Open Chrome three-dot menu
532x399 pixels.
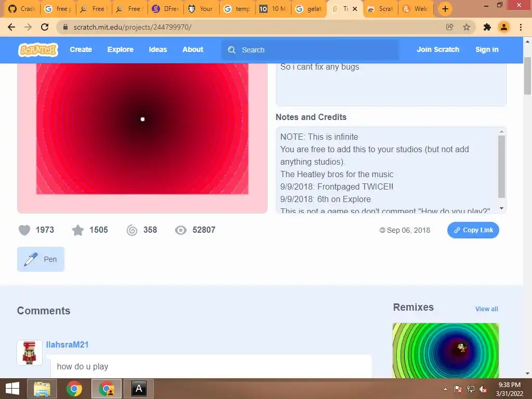[521, 27]
